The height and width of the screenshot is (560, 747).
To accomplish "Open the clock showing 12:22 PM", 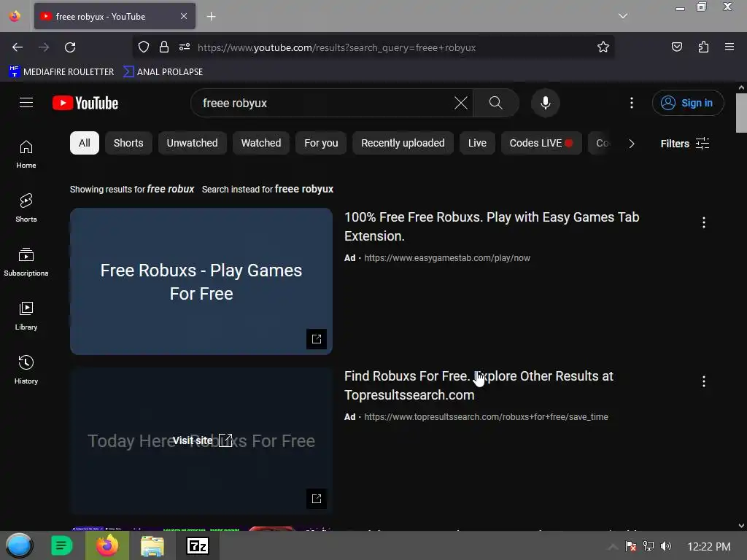I will [x=709, y=547].
